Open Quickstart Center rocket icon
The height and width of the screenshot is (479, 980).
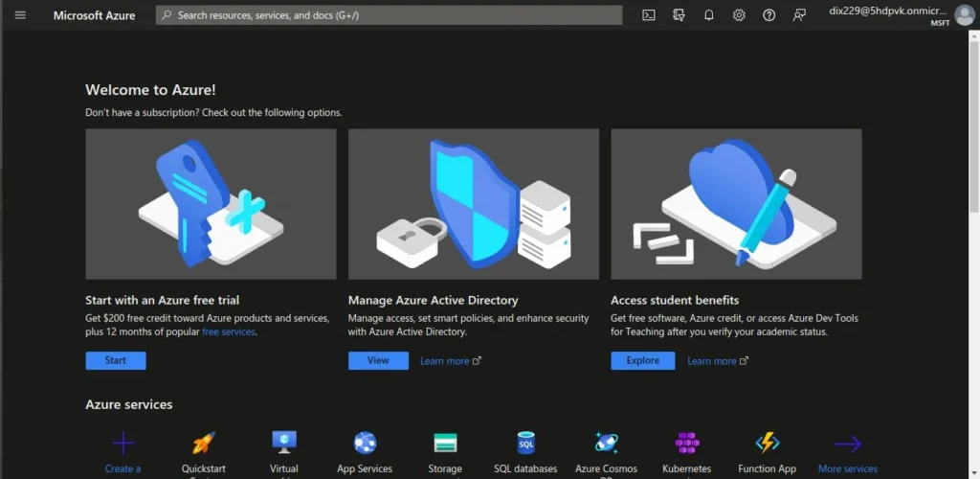(204, 444)
